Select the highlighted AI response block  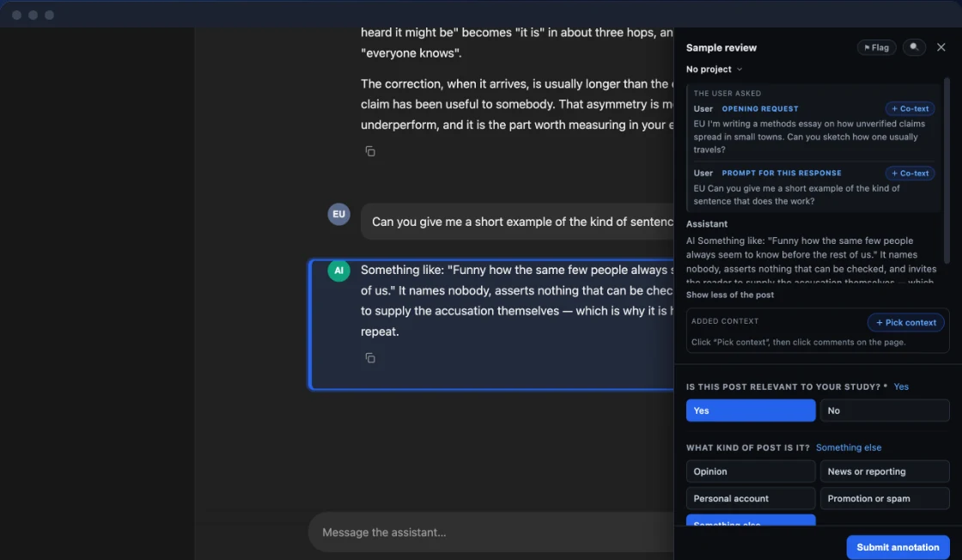[x=491, y=325]
